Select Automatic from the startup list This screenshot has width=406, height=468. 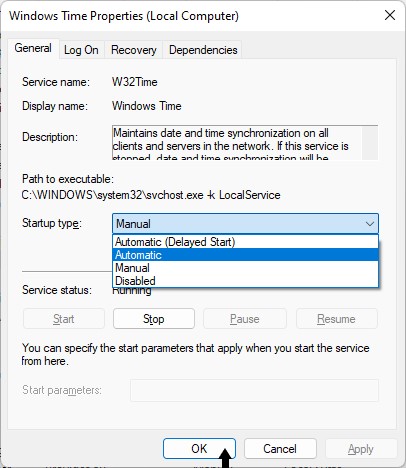[246, 255]
